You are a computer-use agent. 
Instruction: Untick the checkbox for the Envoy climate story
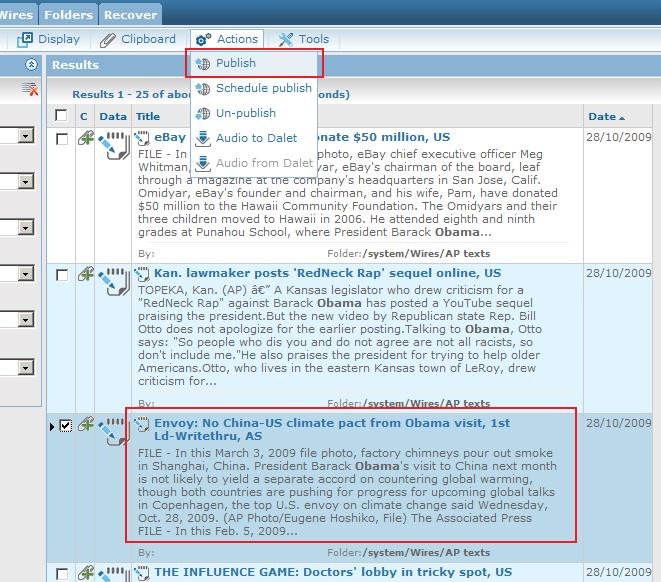click(65, 425)
